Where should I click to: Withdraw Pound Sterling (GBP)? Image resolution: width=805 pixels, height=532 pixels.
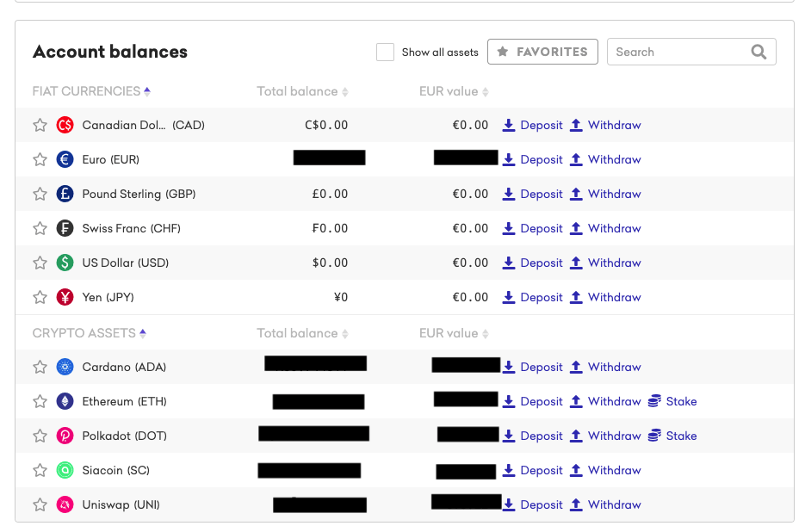point(605,194)
